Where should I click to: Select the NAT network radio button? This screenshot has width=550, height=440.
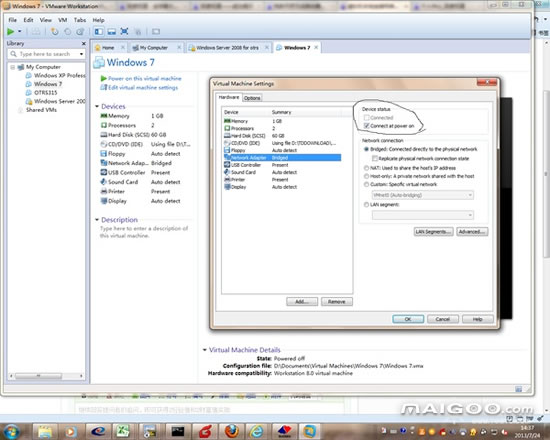pyautogui.click(x=366, y=168)
